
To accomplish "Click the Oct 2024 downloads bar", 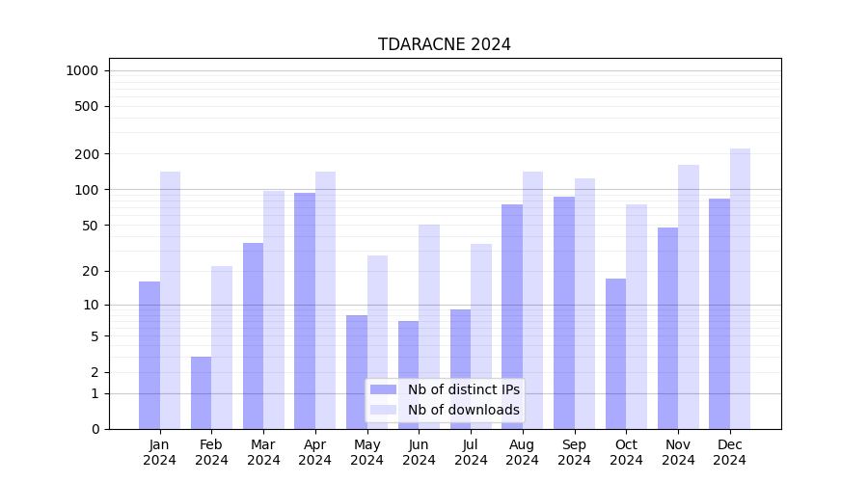I will point(637,316).
